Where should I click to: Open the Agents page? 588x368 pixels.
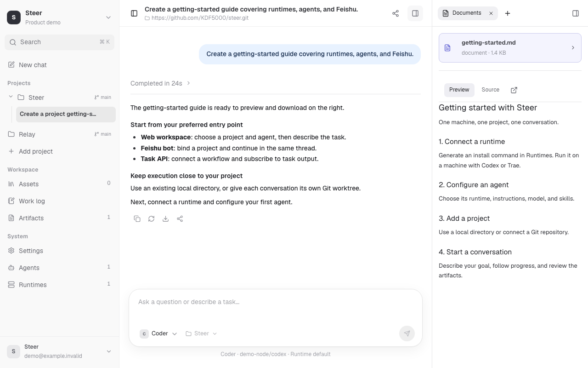(x=59, y=268)
